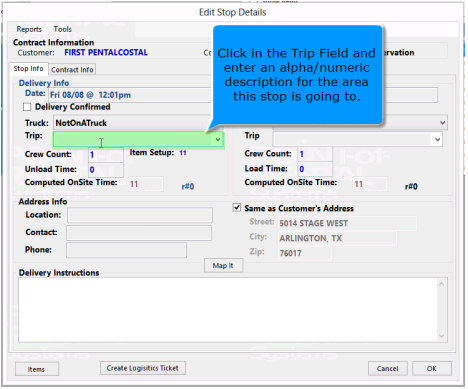The width and height of the screenshot is (468, 389).
Task: Check the Delivery Confirmed checkbox
Action: point(27,107)
